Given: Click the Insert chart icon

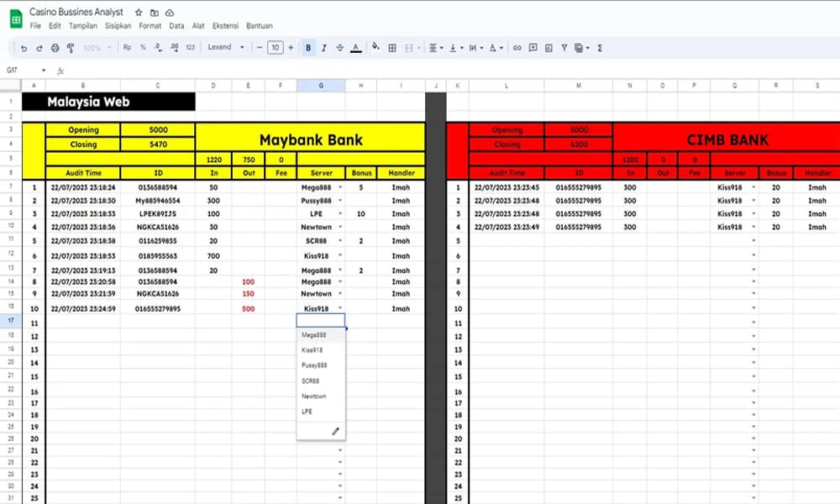Looking at the screenshot, I should (x=549, y=48).
